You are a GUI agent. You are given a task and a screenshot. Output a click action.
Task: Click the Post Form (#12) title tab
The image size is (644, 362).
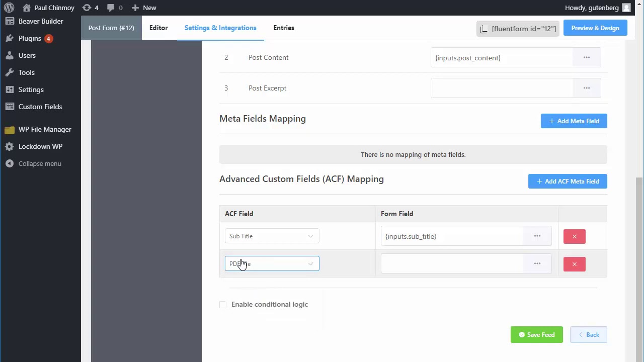tap(111, 28)
